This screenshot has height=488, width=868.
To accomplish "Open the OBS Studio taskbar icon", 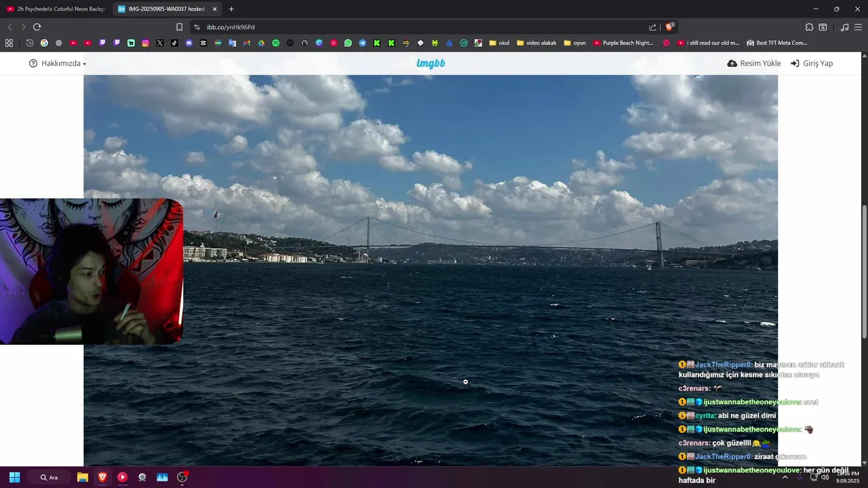I will pyautogui.click(x=182, y=477).
